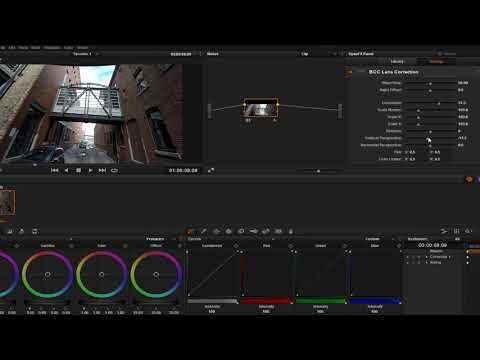The width and height of the screenshot is (480, 360).
Task: Switch to the OpenFX Library tab
Action: pos(397,62)
